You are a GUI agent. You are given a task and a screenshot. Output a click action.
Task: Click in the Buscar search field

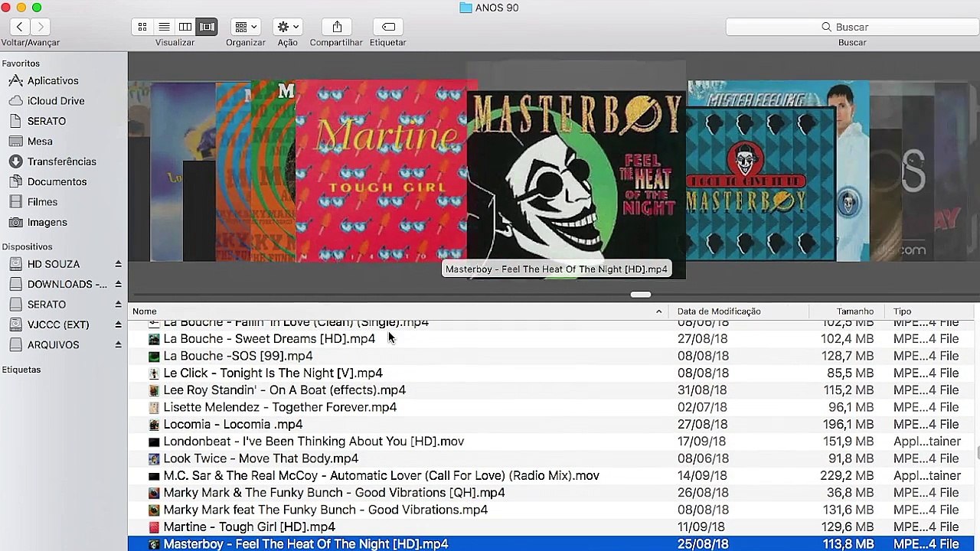point(851,27)
